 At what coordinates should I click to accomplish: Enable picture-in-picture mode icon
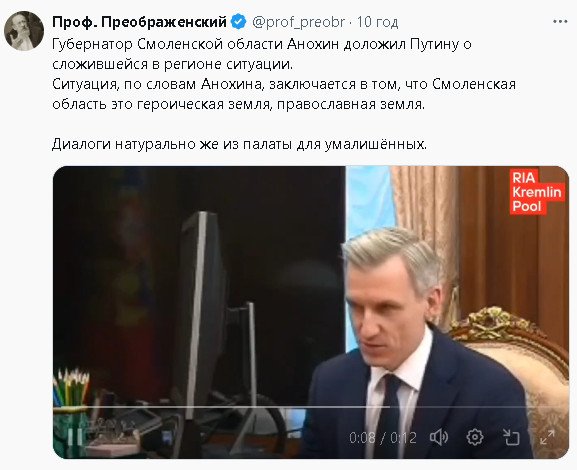[x=511, y=437]
